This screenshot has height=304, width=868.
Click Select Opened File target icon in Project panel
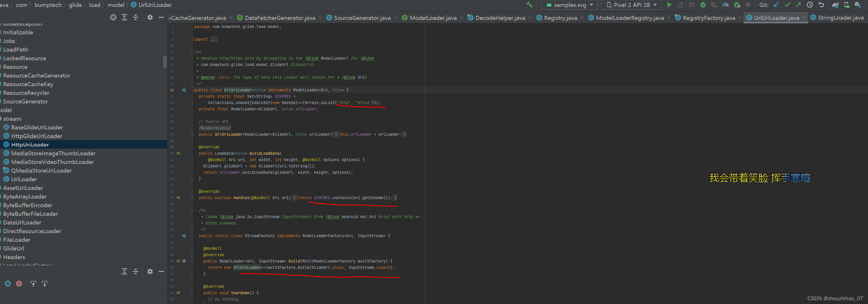coord(113,17)
